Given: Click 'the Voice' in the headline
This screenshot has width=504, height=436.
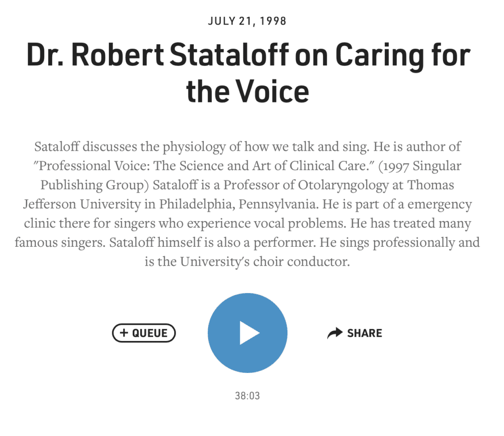Looking at the screenshot, I should pyautogui.click(x=247, y=91).
